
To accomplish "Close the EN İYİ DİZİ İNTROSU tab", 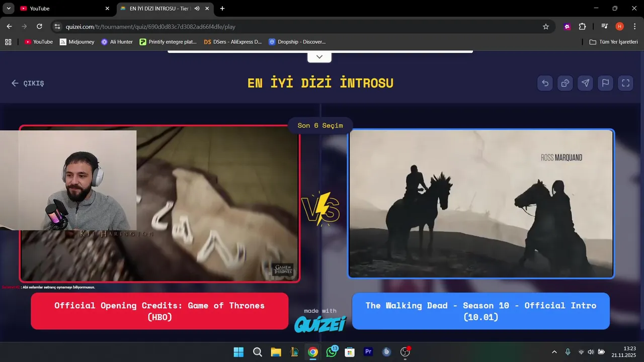I will (207, 9).
